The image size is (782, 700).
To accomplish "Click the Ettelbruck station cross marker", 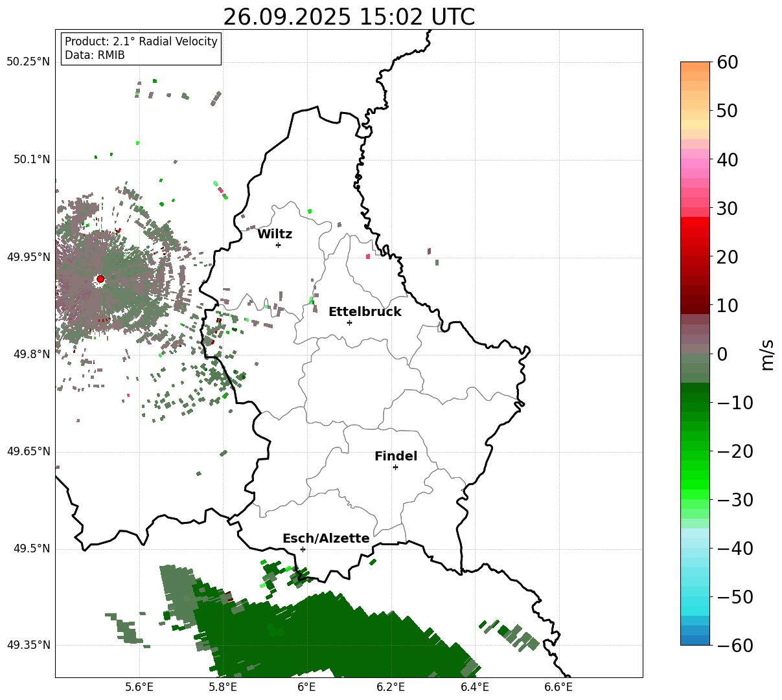I will click(350, 322).
